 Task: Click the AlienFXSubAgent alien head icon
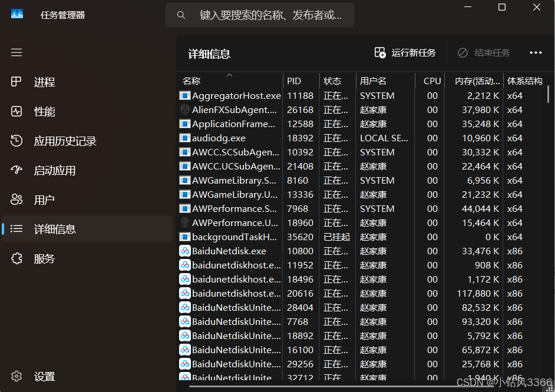(185, 109)
